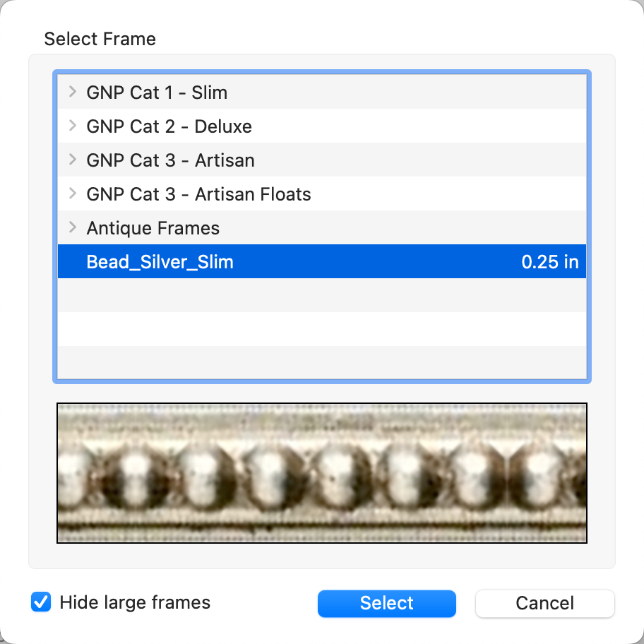Click the 0.25 in width value
This screenshot has height=644, width=644.
[549, 262]
